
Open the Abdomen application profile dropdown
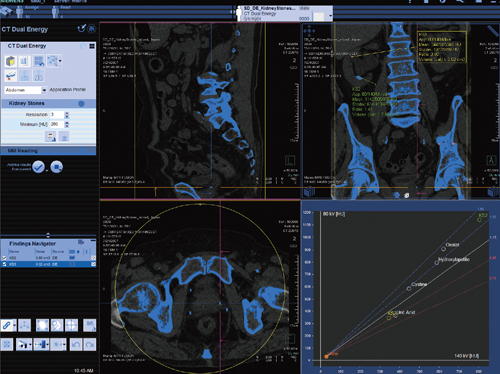44,90
